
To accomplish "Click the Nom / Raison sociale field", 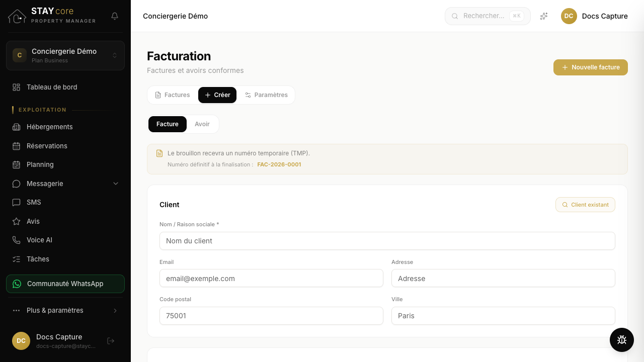I will coord(387,241).
